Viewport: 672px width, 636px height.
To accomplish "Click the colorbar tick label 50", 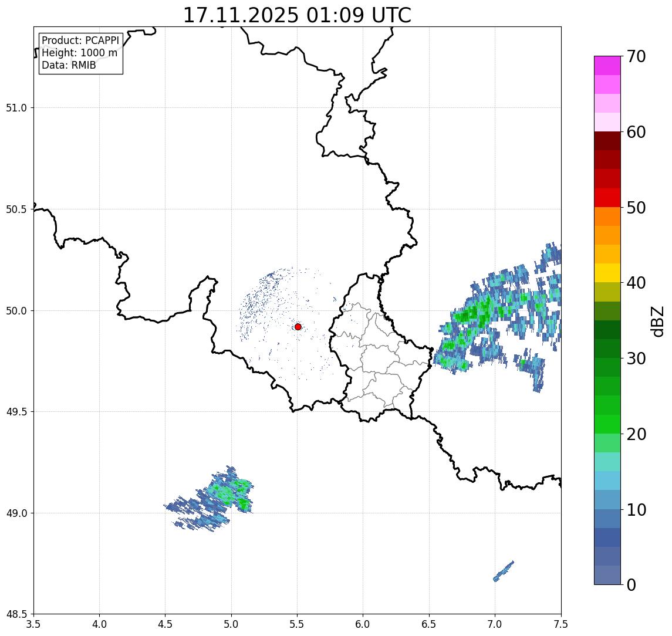I will 636,208.
